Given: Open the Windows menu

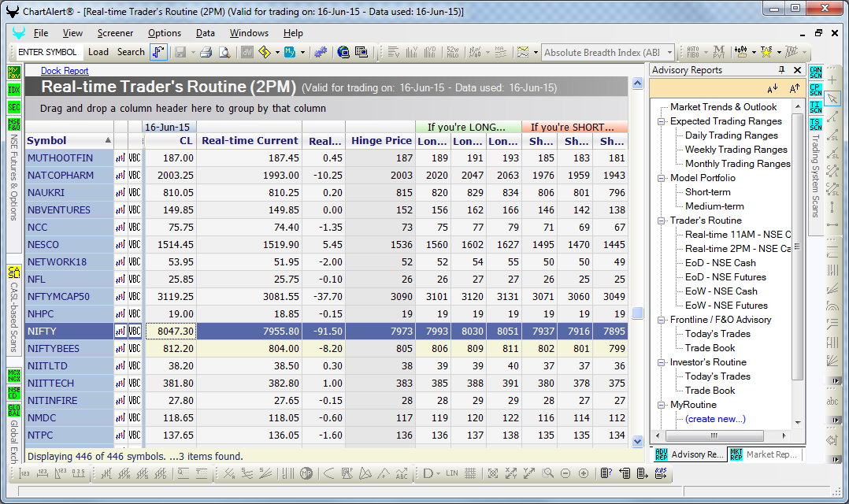Looking at the screenshot, I should pos(249,33).
